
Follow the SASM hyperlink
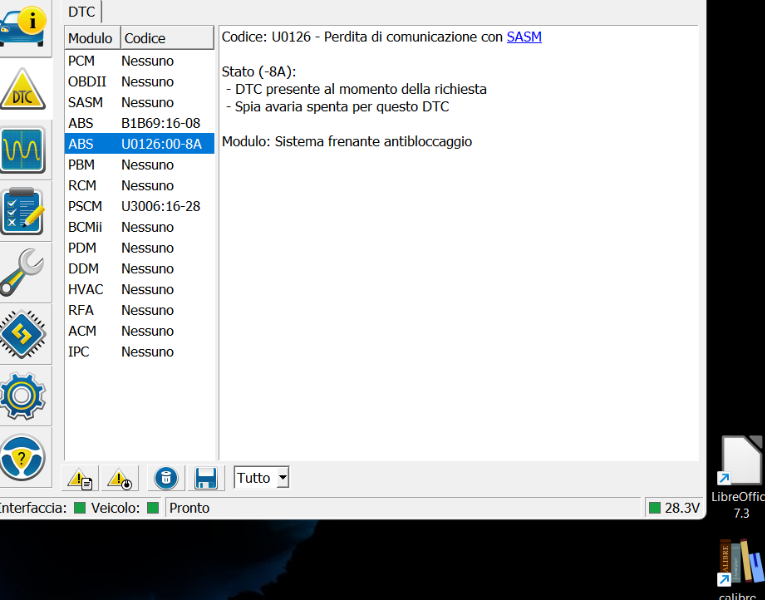pos(524,37)
